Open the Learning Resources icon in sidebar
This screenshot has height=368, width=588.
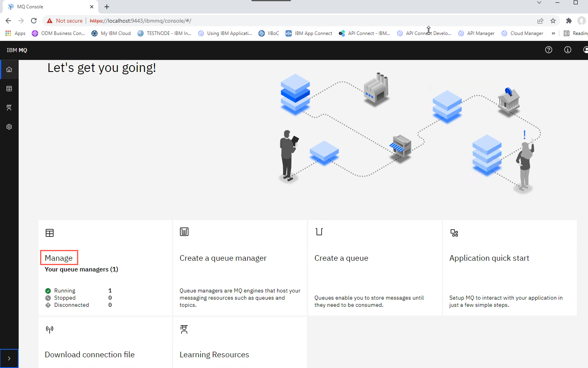[x=9, y=108]
